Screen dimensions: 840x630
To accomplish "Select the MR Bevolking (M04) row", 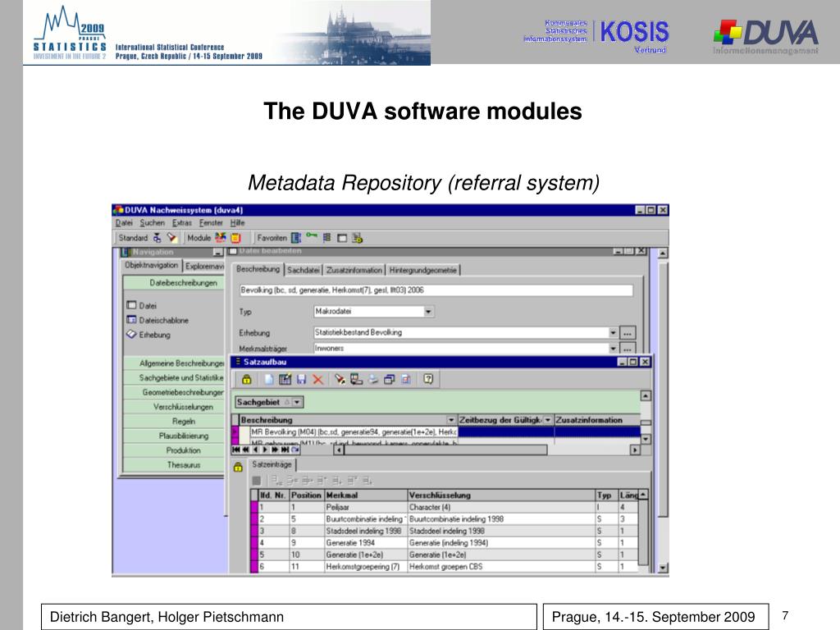I will [x=354, y=431].
